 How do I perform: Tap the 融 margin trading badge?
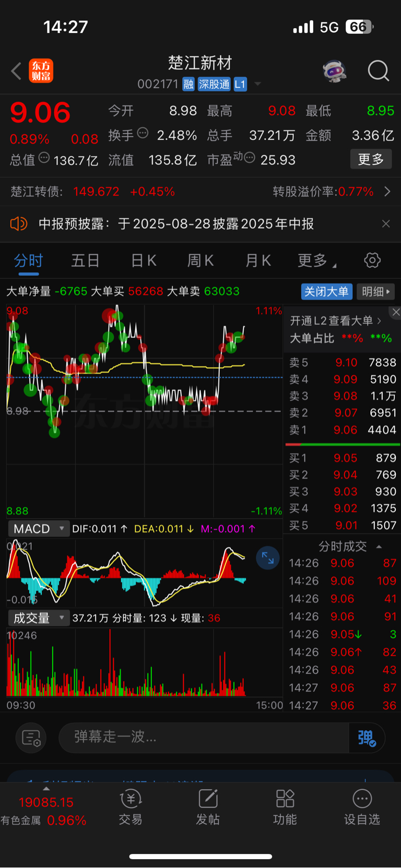[x=188, y=84]
